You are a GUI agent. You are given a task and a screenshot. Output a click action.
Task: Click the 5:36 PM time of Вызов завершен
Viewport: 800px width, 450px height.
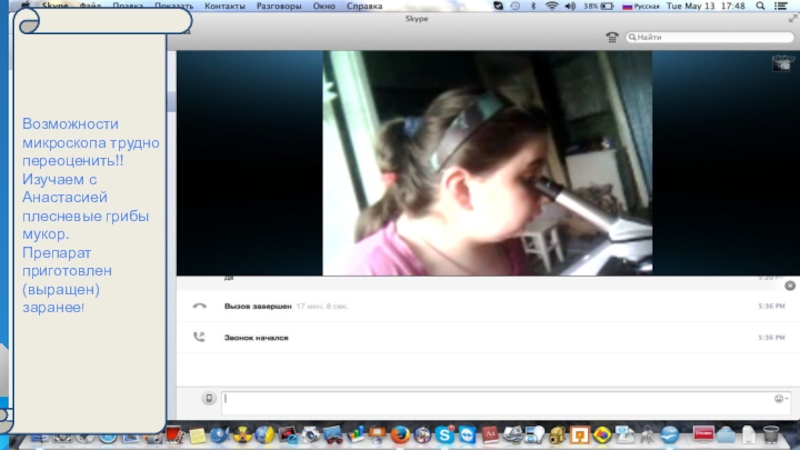[771, 306]
